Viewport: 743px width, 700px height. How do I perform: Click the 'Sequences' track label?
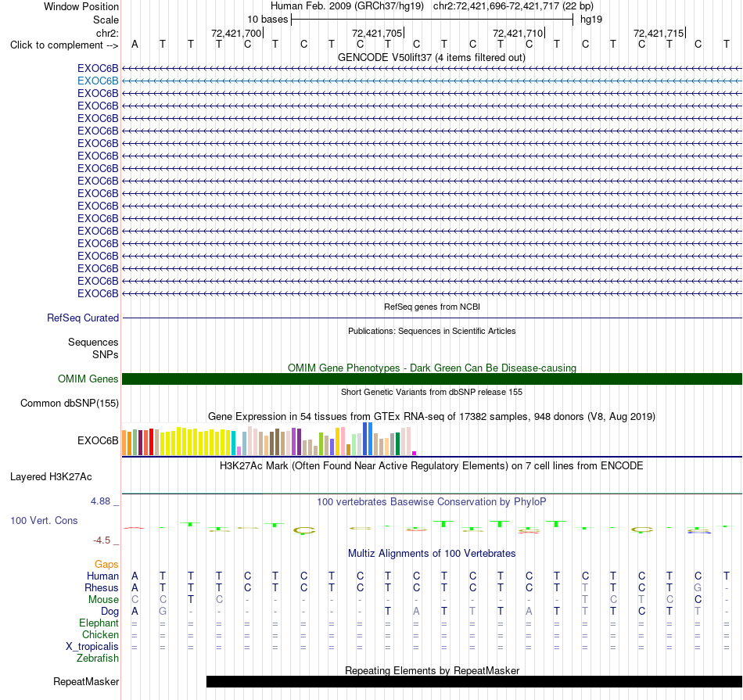tap(93, 343)
